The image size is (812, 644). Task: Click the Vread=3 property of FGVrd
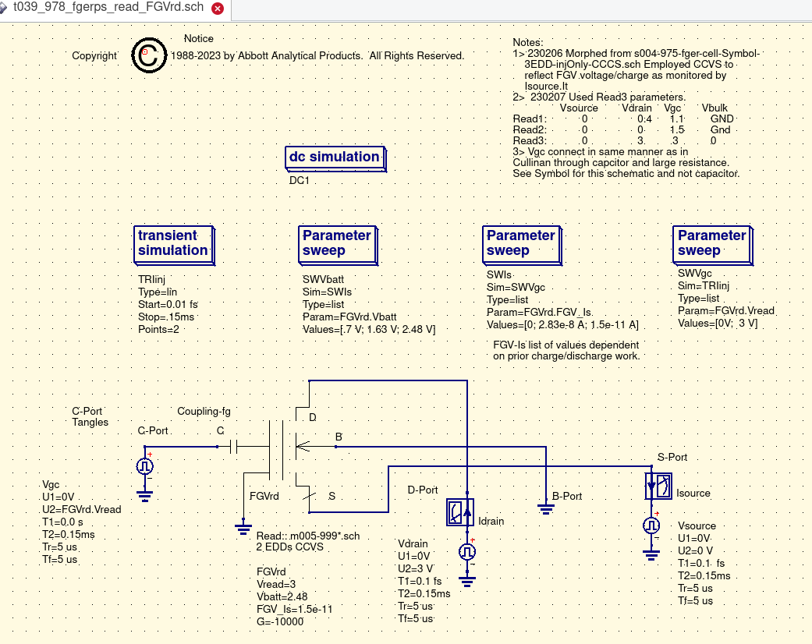point(276,584)
